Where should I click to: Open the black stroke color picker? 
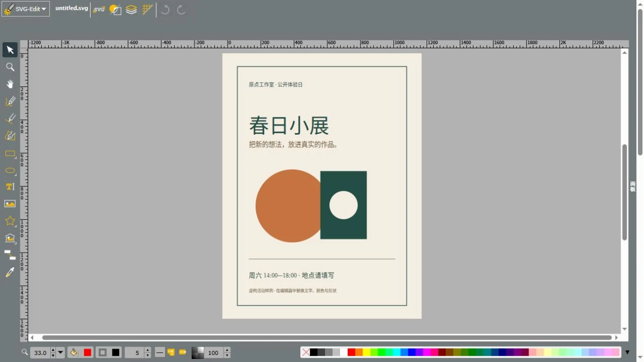coord(116,352)
